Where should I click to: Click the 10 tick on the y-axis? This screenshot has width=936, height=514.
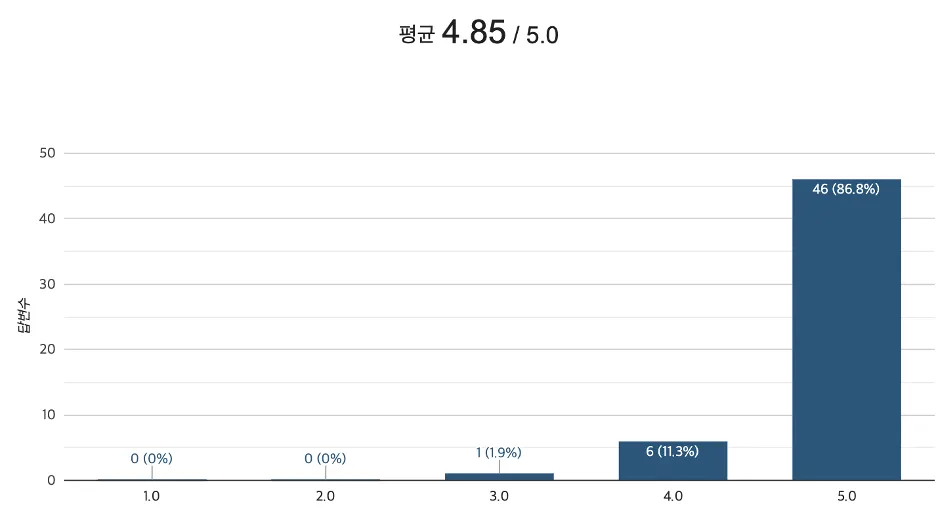pyautogui.click(x=47, y=415)
